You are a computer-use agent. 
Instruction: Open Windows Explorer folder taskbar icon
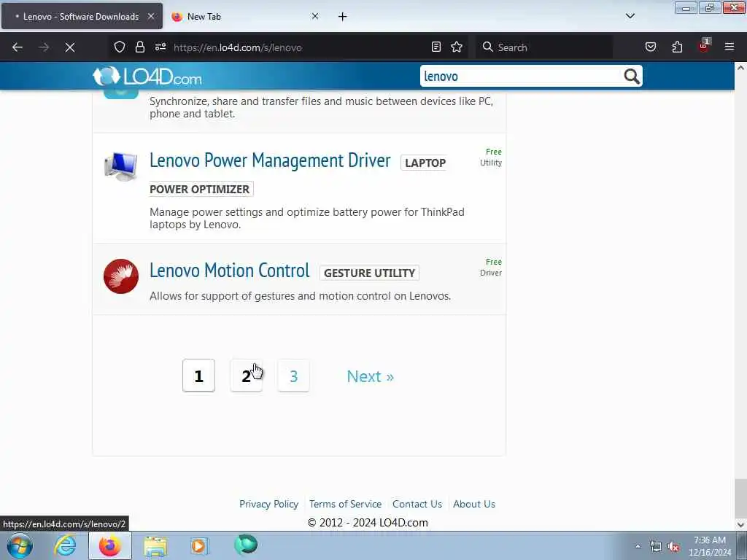coord(155,546)
